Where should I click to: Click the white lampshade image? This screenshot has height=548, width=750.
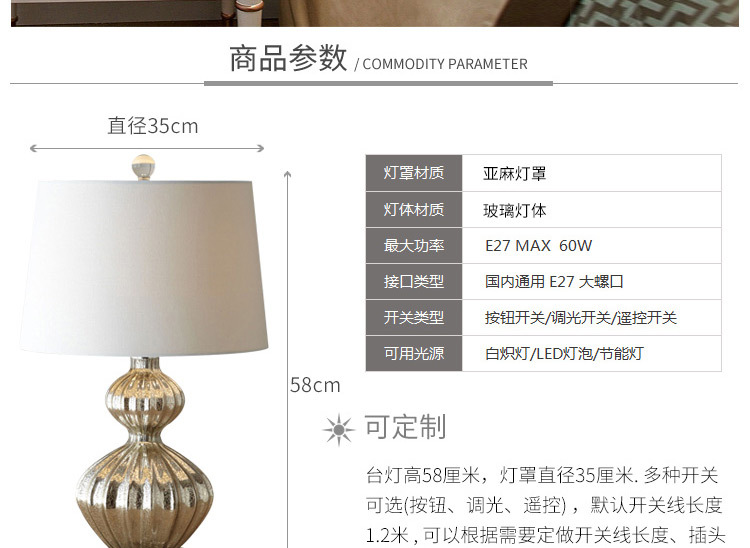pyautogui.click(x=144, y=268)
